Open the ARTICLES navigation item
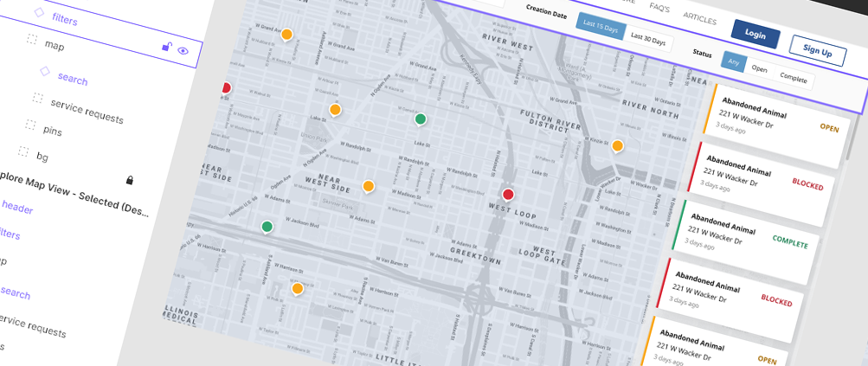Viewport: 868px width, 366px height. tap(700, 18)
